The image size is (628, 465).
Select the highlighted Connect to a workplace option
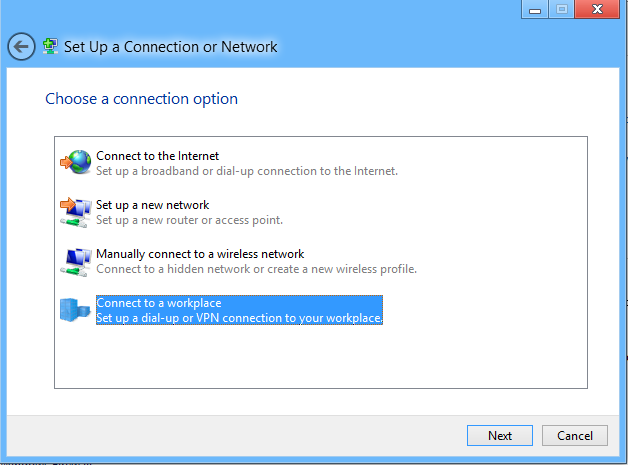point(158,303)
